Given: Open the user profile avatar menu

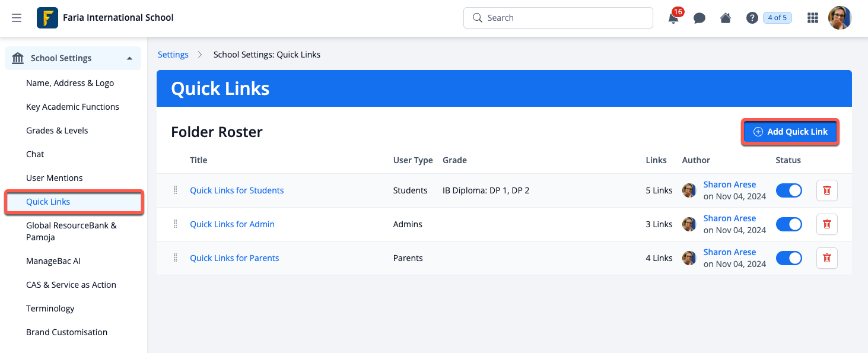Looking at the screenshot, I should [x=840, y=18].
